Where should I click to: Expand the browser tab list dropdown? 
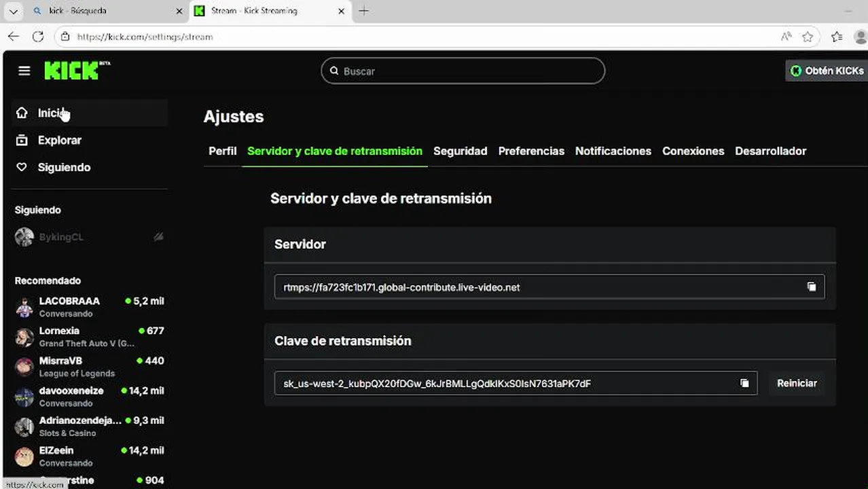point(13,11)
